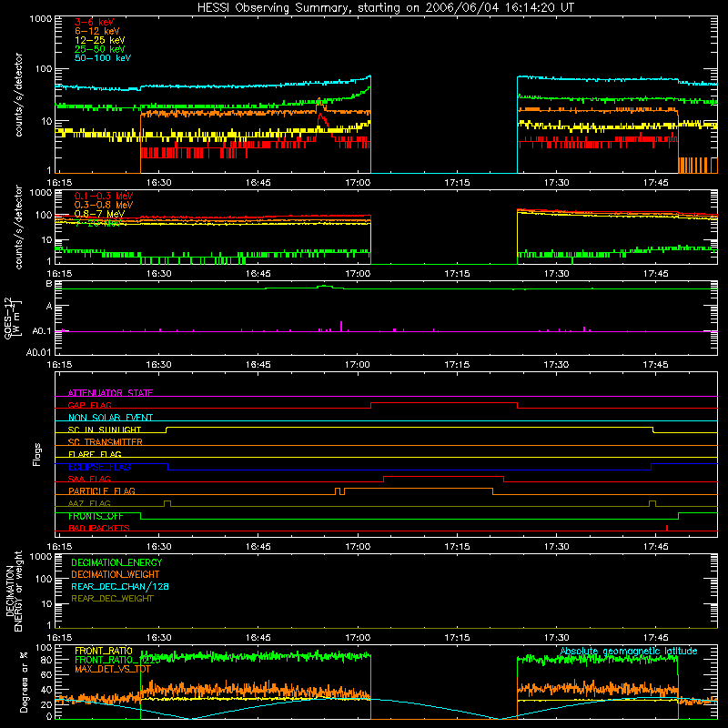This screenshot has width=728, height=728.
Task: Click the REAR_DEC_WEIGHT legend label
Action: [112, 599]
